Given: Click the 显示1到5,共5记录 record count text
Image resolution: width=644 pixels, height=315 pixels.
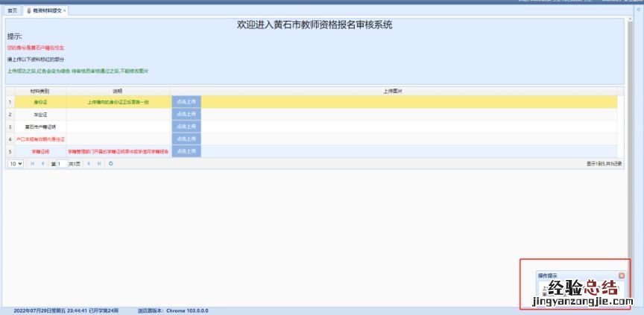Looking at the screenshot, I should (604, 164).
